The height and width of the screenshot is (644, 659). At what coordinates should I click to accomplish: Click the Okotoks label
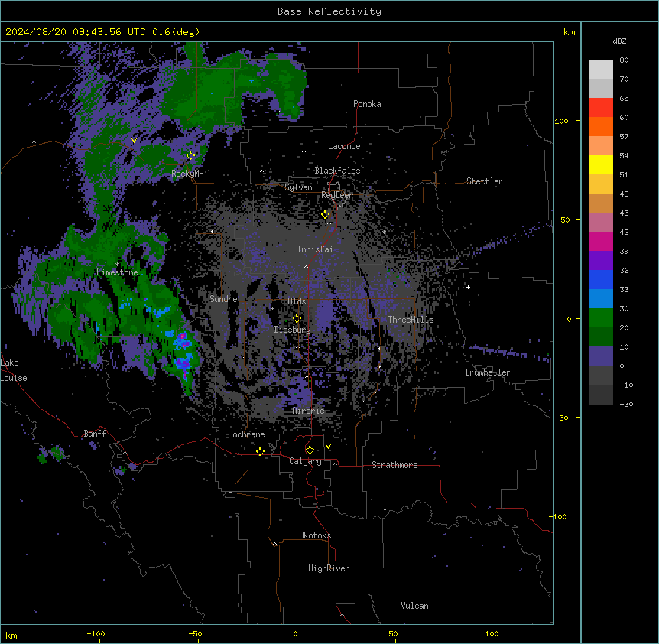(x=315, y=535)
